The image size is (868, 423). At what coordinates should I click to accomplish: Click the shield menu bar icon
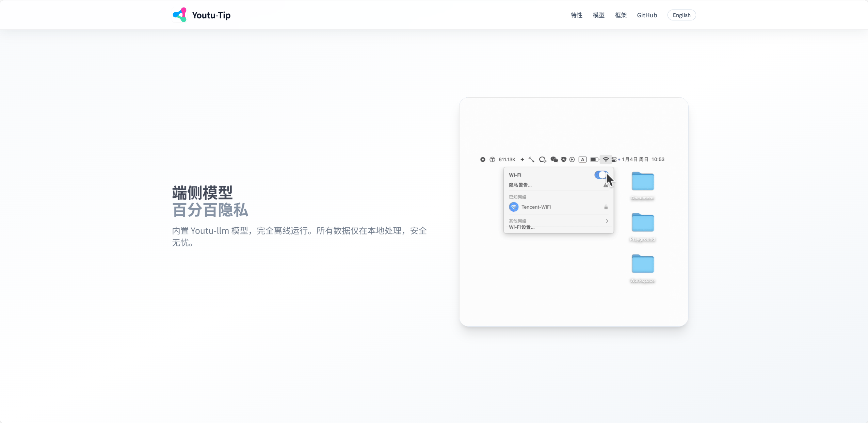(564, 159)
